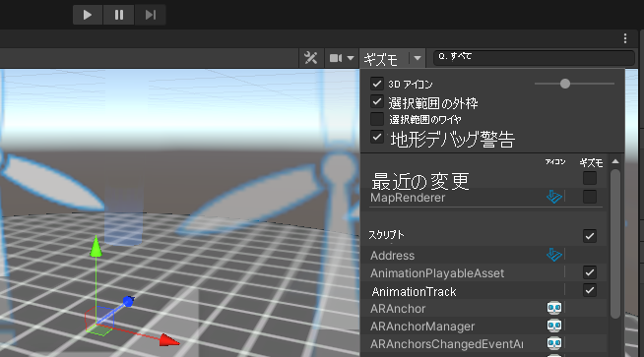Click the 最近の変更 section header
This screenshot has width=644, height=357.
click(420, 181)
